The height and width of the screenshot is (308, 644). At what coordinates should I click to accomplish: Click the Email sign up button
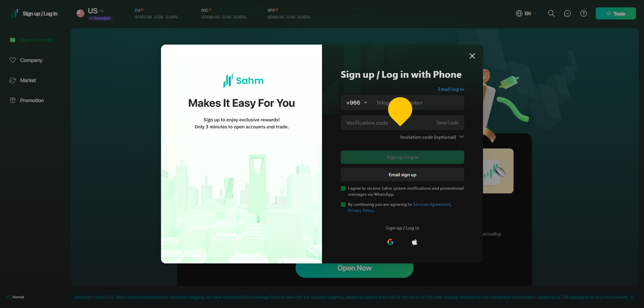[x=402, y=175]
